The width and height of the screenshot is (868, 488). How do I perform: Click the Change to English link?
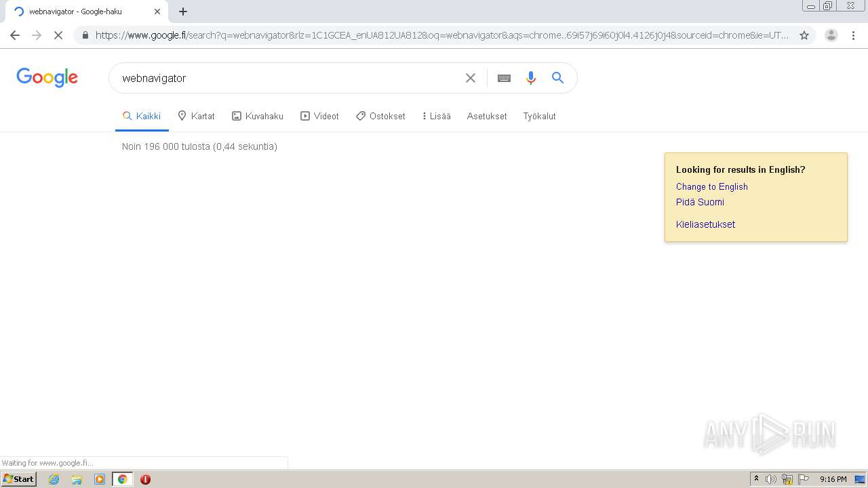click(x=712, y=187)
